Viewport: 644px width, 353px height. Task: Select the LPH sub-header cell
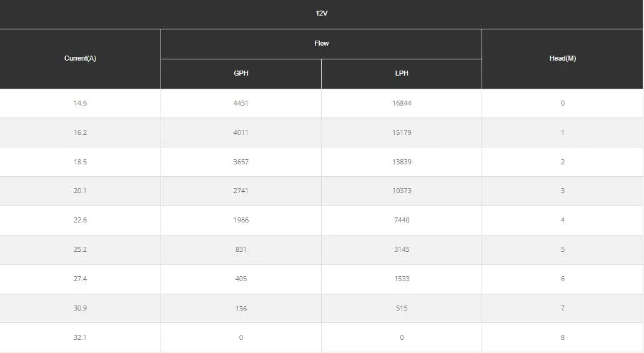402,73
